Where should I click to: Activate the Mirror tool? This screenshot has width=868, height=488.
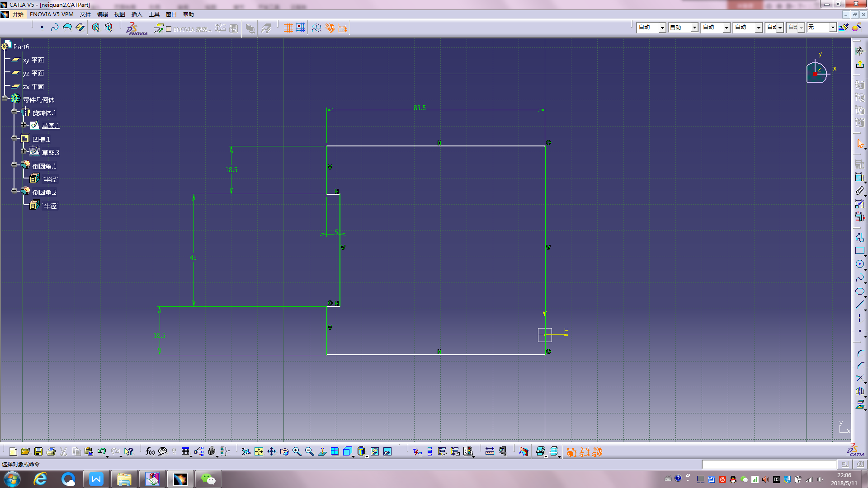[x=859, y=391]
